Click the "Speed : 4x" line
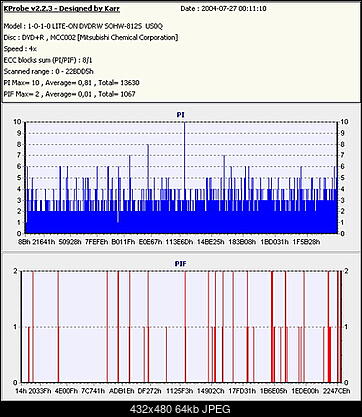This screenshot has height=417, width=362. pos(20,49)
